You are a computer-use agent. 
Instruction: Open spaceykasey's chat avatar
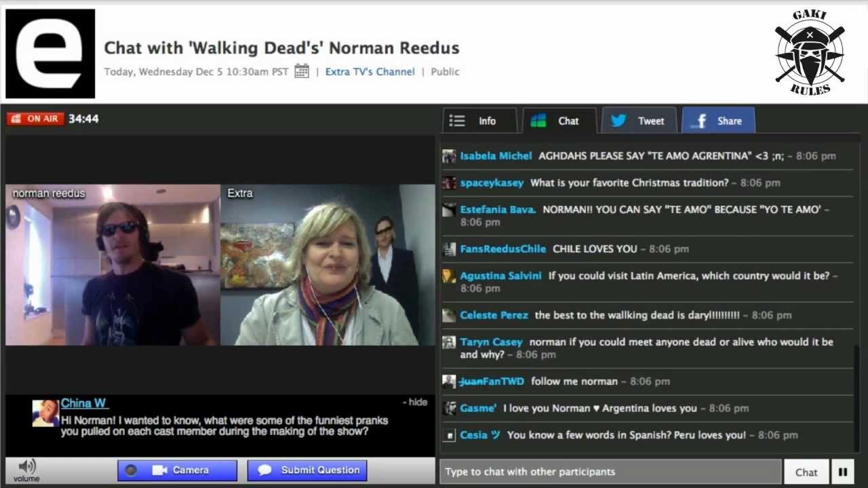[x=449, y=183]
